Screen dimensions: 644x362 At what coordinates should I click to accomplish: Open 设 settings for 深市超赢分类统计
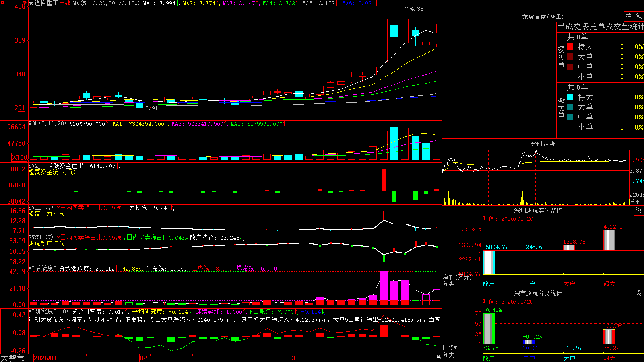click(639, 293)
